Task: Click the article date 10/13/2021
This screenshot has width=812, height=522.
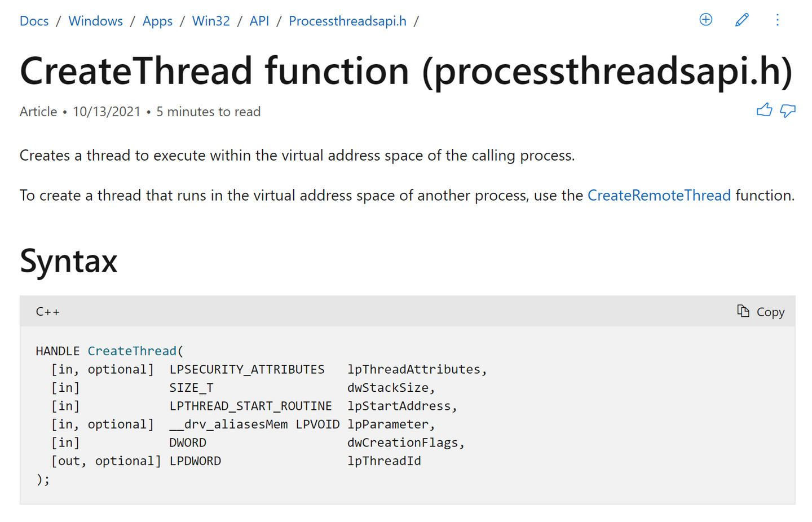Action: pos(107,112)
